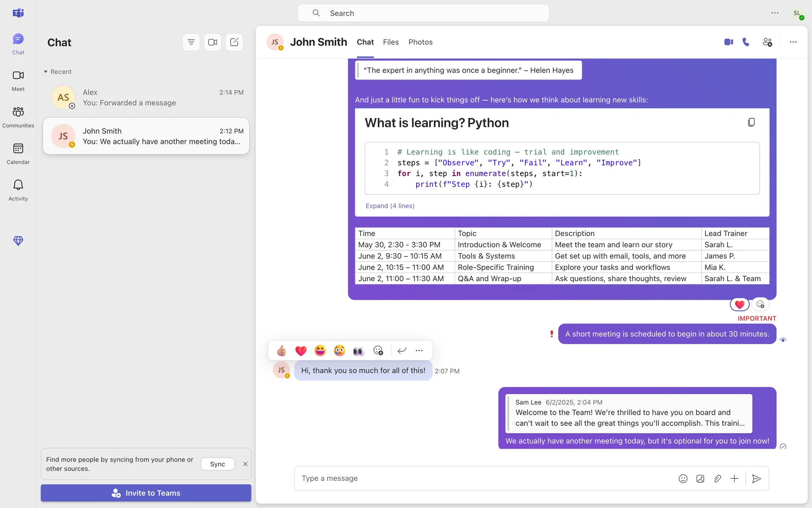The image size is (812, 508).
Task: Switch to the Files tab
Action: [x=391, y=42]
